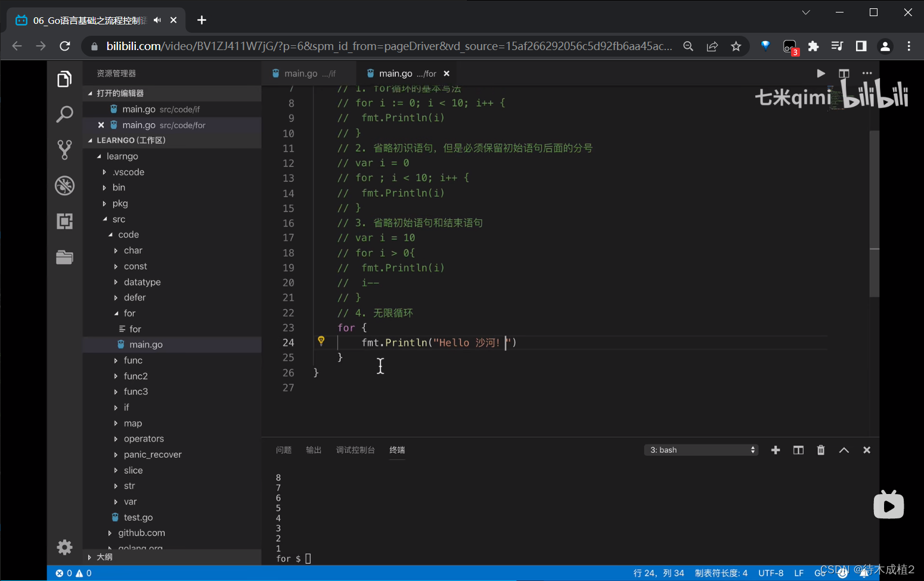Click the bilibili play video button
The height and width of the screenshot is (581, 924).
tap(889, 505)
